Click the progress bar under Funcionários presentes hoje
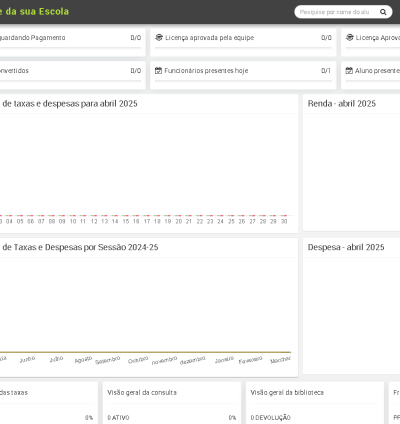400x424 pixels. (243, 80)
